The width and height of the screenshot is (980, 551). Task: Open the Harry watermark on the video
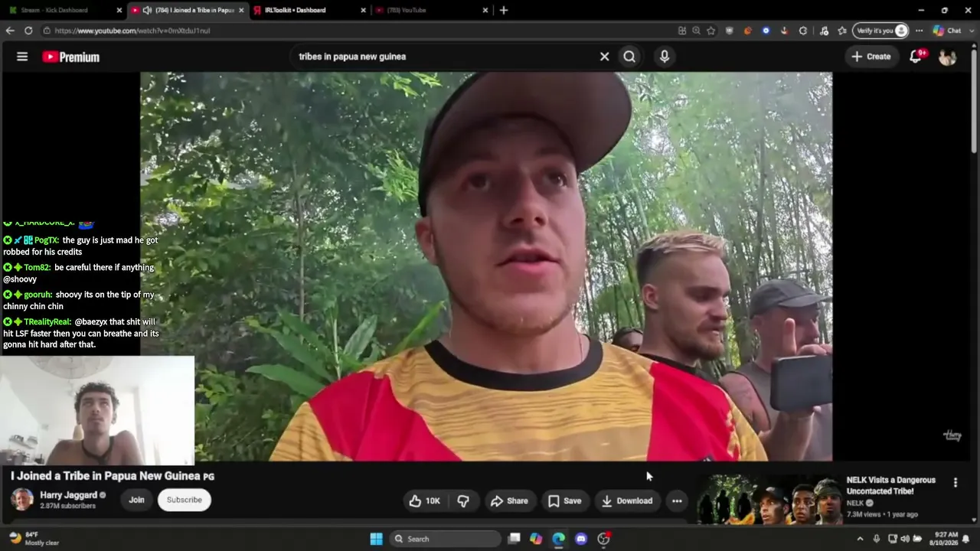952,435
